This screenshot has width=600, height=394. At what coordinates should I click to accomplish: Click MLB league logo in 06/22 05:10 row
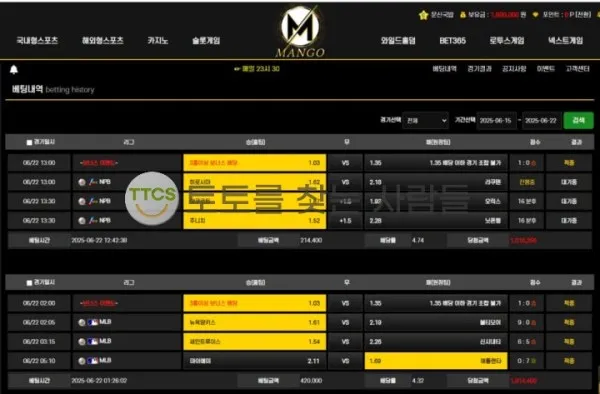[93, 361]
